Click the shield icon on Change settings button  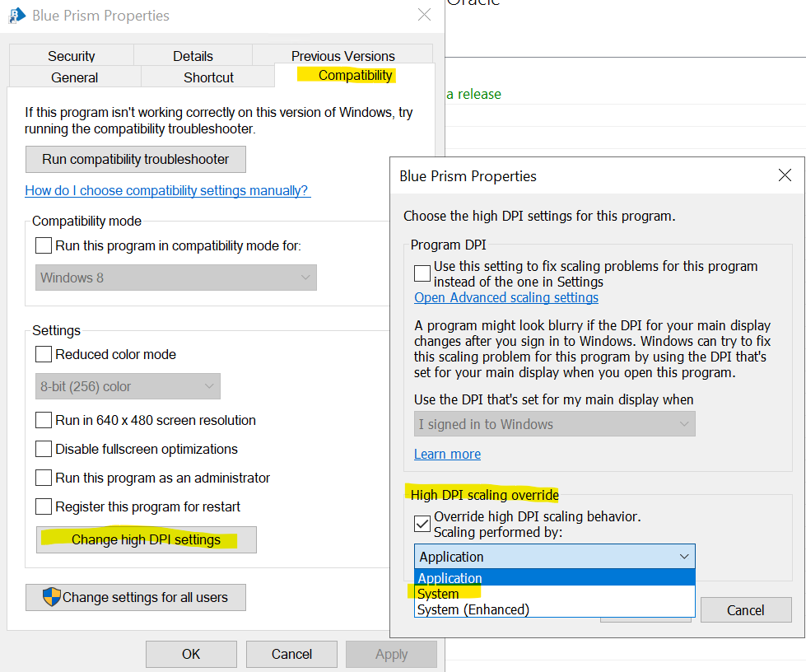pos(51,597)
